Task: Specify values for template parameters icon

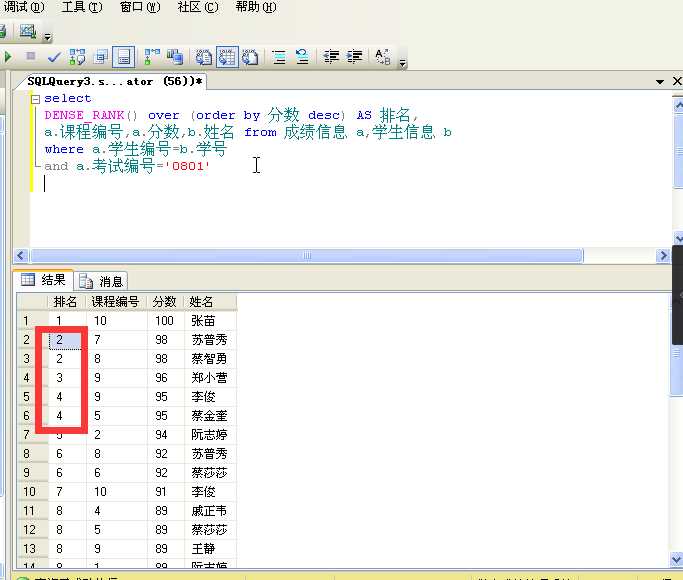Action: pos(382,57)
